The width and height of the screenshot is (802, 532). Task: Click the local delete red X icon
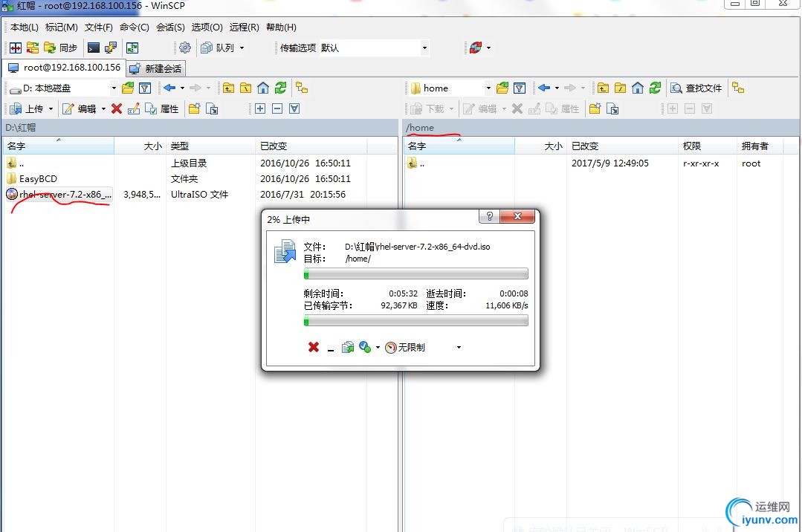(117, 108)
